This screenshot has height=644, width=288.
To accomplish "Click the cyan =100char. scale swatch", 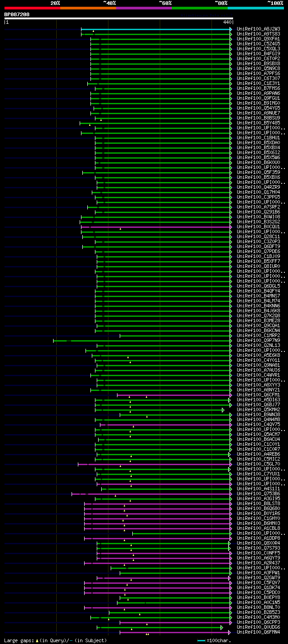I will pyautogui.click(x=201, y=640).
